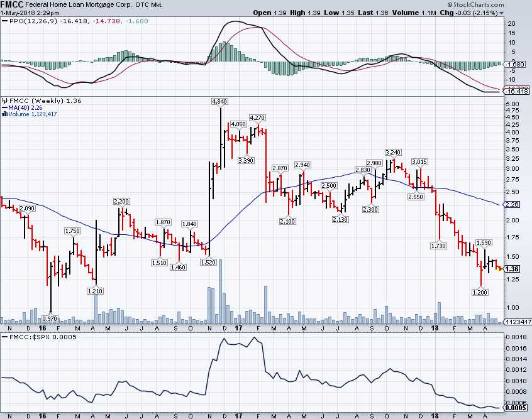Viewport: 532px width, 419px height.
Task: Click the 1.750 price label
Action: tap(72, 231)
